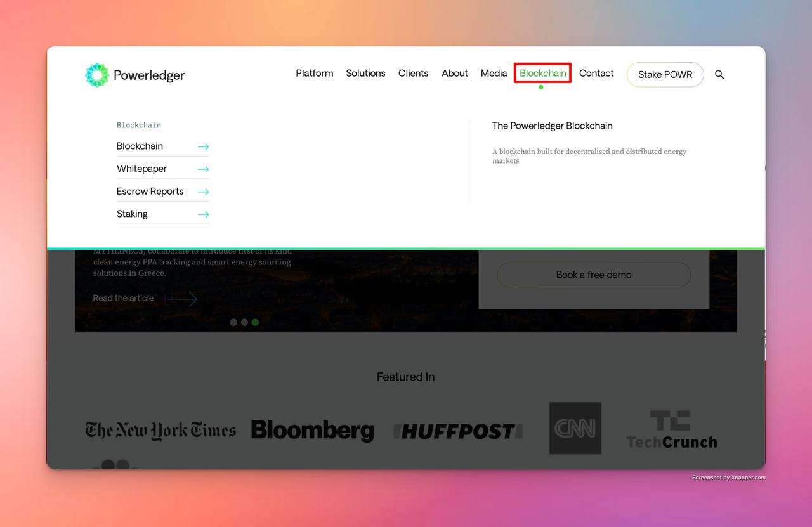
Task: Click the TechCrunch logo
Action: pos(671,431)
